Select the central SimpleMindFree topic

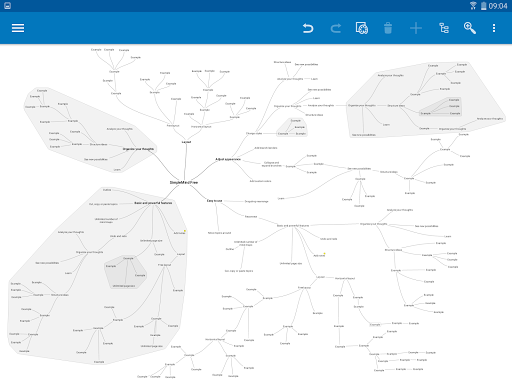pos(184,182)
